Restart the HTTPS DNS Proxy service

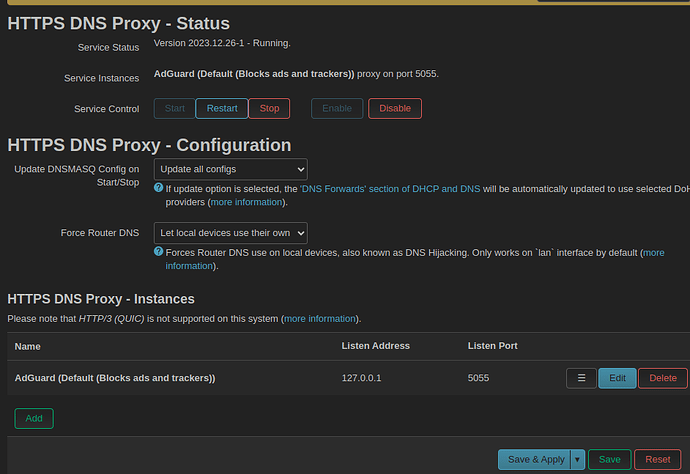point(222,108)
